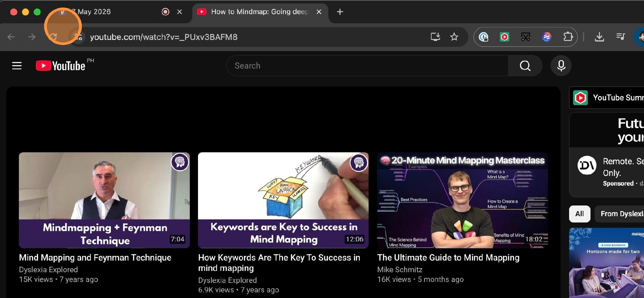Open Mind Mapping and Feynman Technique video title
The width and height of the screenshot is (644, 298).
[x=95, y=258]
